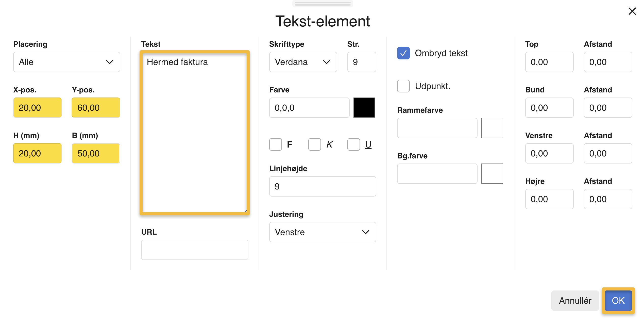Image resolution: width=644 pixels, height=325 pixels.
Task: Toggle the italic K checkbox
Action: click(314, 144)
